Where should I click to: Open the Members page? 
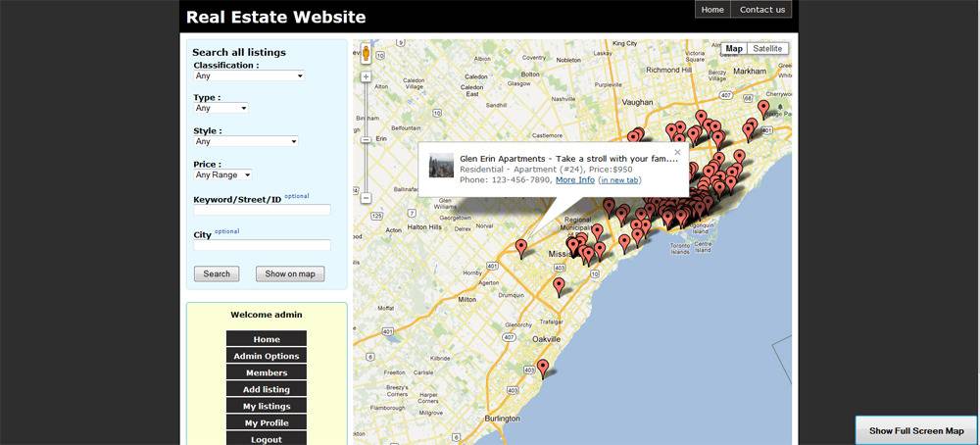pyautogui.click(x=267, y=372)
